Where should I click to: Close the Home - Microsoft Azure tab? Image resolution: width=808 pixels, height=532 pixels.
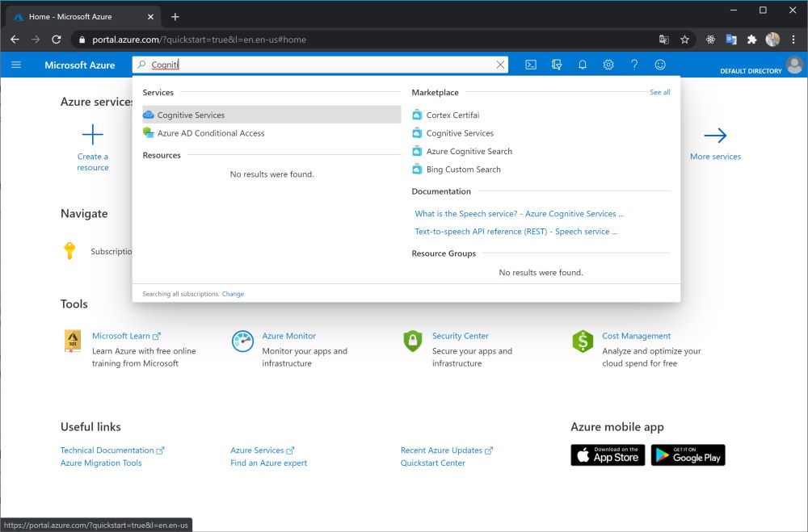(150, 17)
